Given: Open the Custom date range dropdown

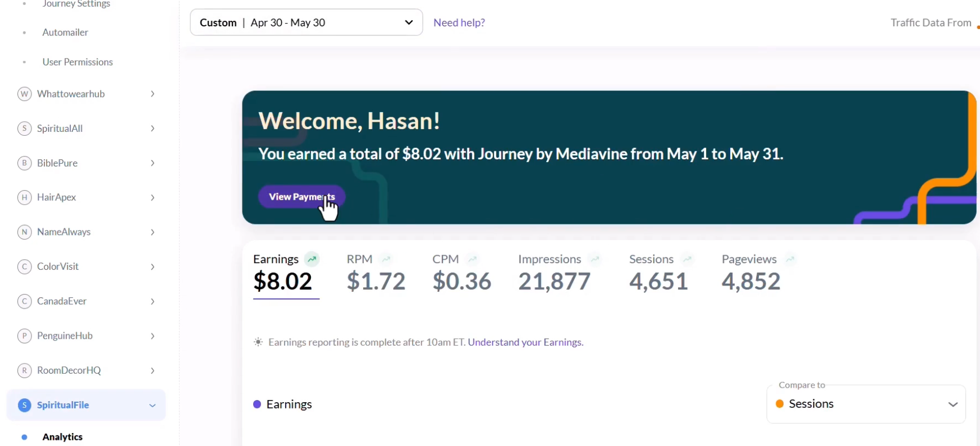Looking at the screenshot, I should tap(306, 22).
